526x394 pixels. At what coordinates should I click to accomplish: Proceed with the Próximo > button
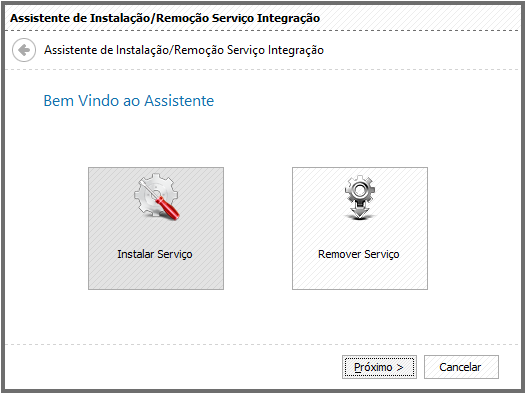379,367
